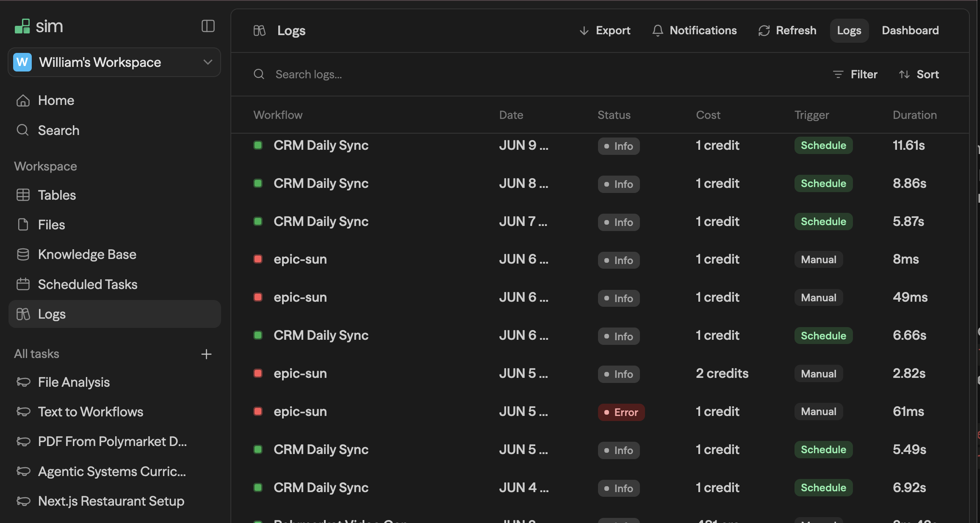Click the Knowledge Base database icon
This screenshot has width=980, height=523.
pyautogui.click(x=23, y=254)
